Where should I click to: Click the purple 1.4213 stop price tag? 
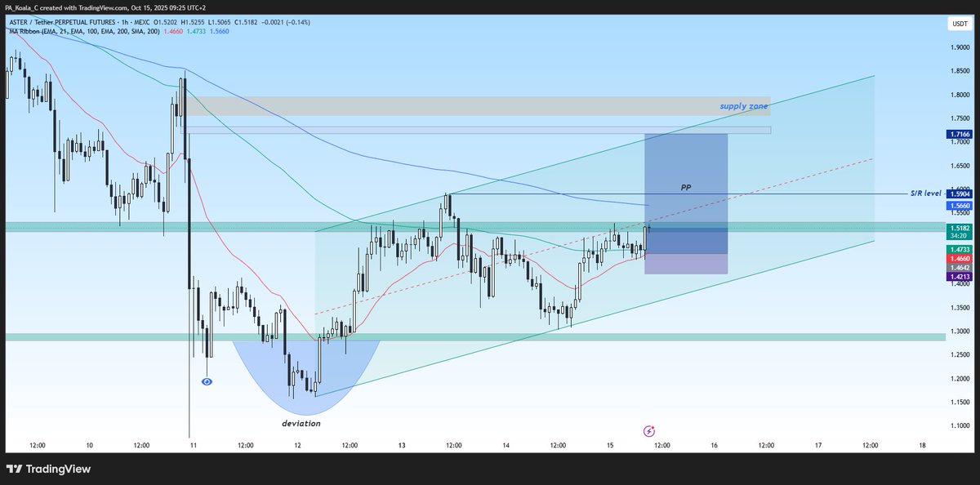[959, 277]
